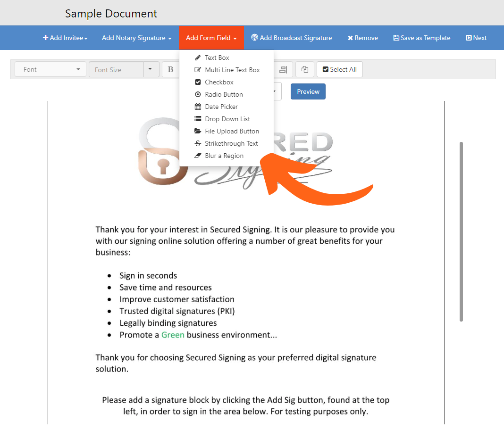Click the copy/duplicate icon
Viewport: 504px width, 430px height.
tap(305, 69)
